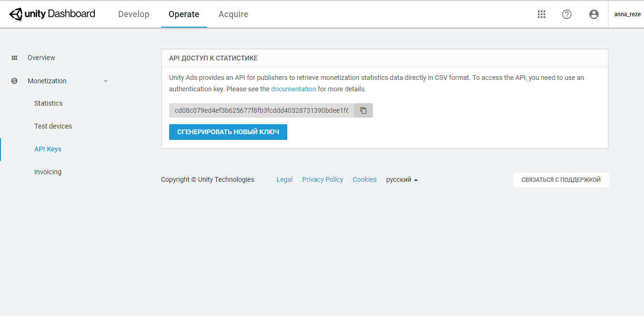Open the Legal footer link
Image resolution: width=644 pixels, height=316 pixels.
pos(284,179)
